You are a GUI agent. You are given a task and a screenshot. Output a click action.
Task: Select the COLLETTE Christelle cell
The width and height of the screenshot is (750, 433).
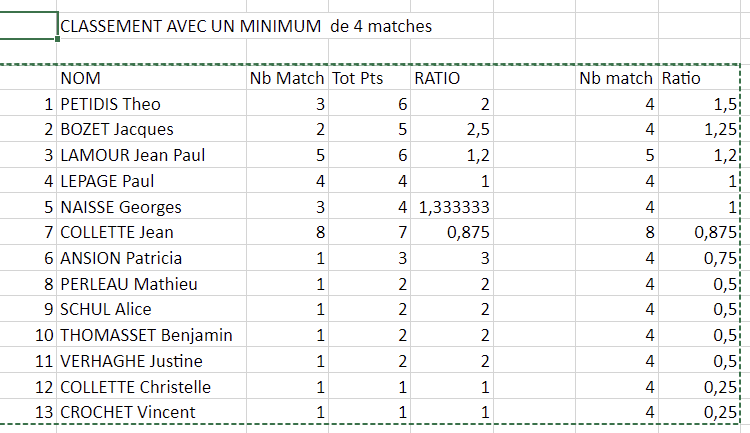[x=135, y=387]
